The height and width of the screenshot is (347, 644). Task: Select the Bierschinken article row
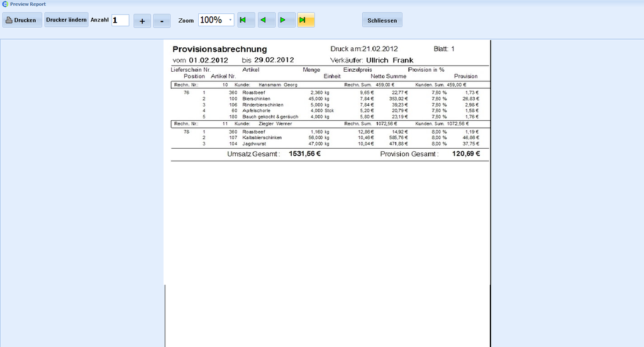pos(331,99)
